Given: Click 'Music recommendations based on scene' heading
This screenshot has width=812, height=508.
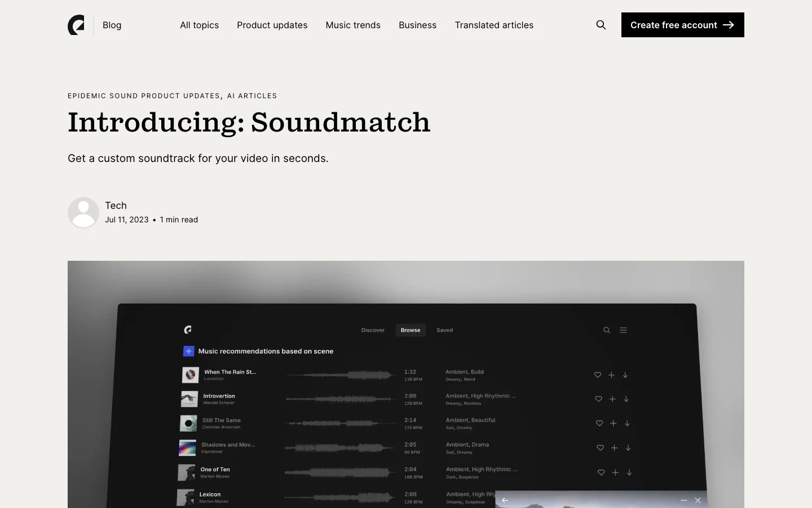Looking at the screenshot, I should point(266,351).
